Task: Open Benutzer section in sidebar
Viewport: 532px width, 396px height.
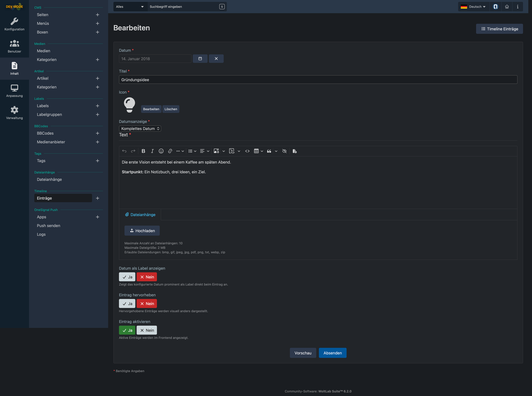Action: pyautogui.click(x=15, y=46)
